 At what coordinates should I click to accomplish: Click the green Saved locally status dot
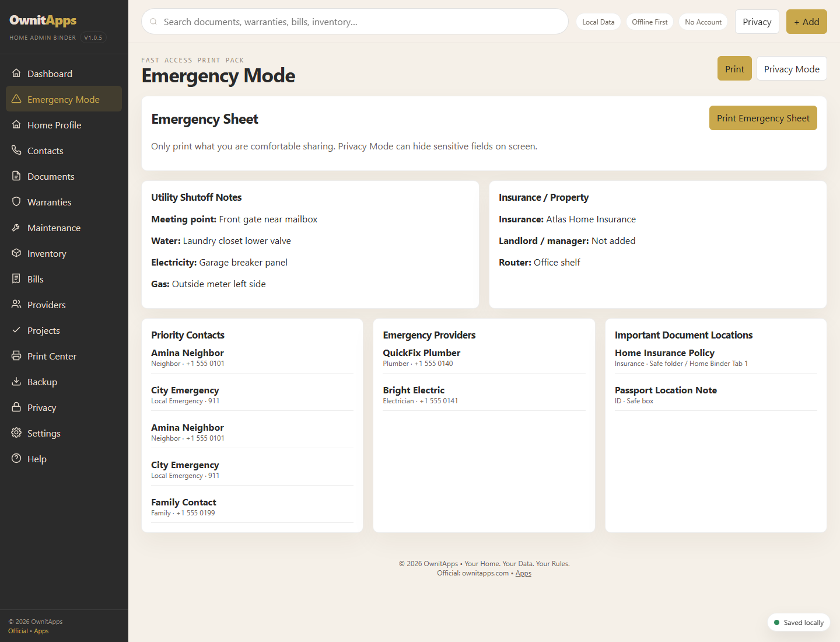(x=776, y=623)
